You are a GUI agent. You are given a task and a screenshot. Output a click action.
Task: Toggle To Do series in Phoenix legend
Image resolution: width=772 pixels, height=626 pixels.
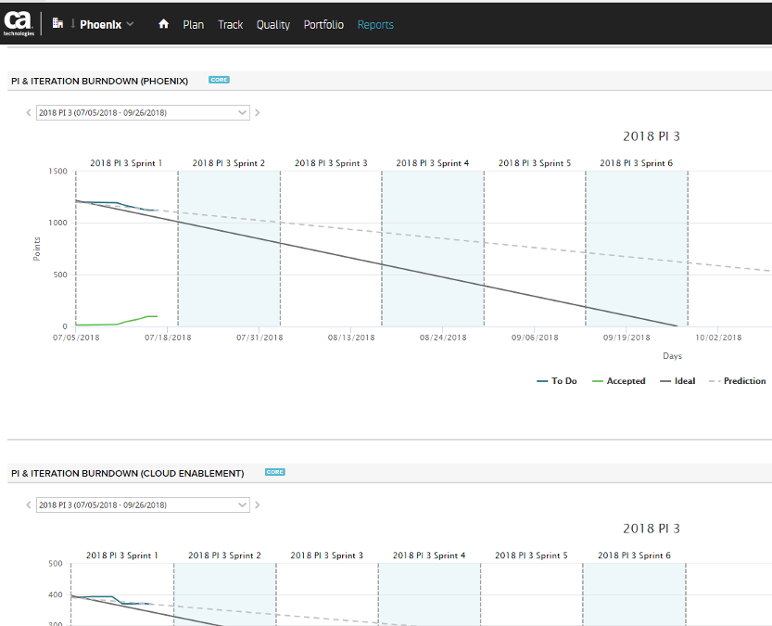tap(557, 381)
